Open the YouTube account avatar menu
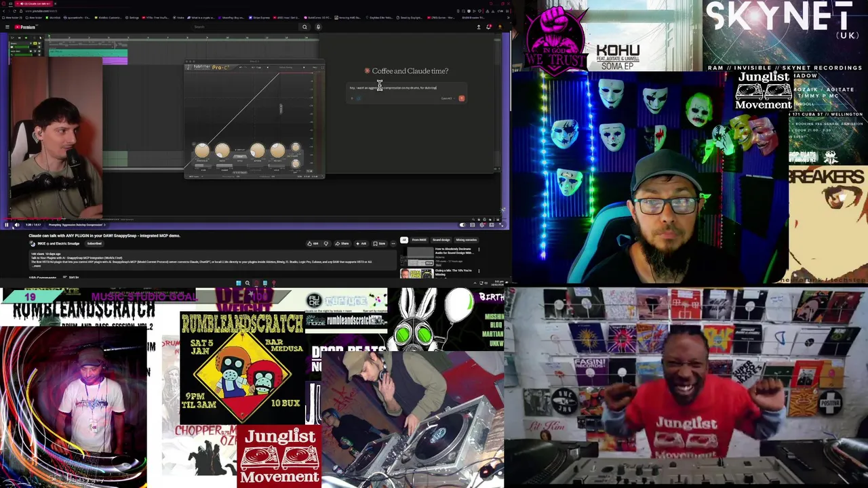Screen dimensions: 868x488 [500, 27]
